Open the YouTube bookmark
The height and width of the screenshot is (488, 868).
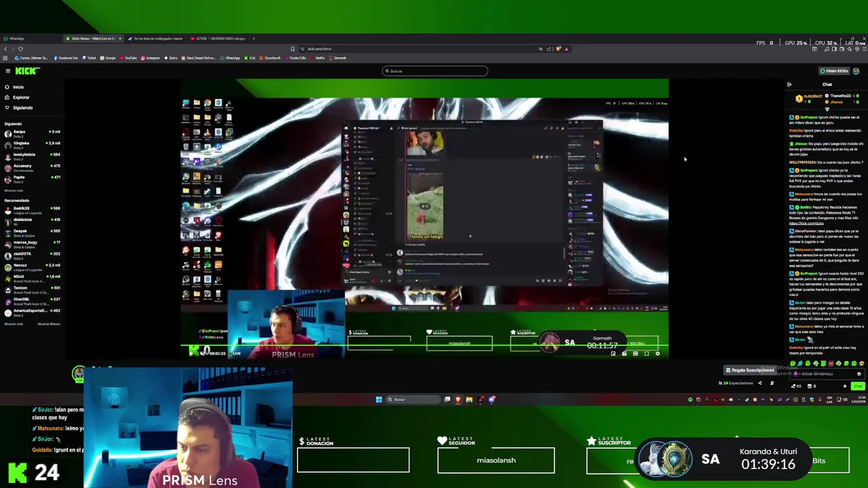coord(128,58)
